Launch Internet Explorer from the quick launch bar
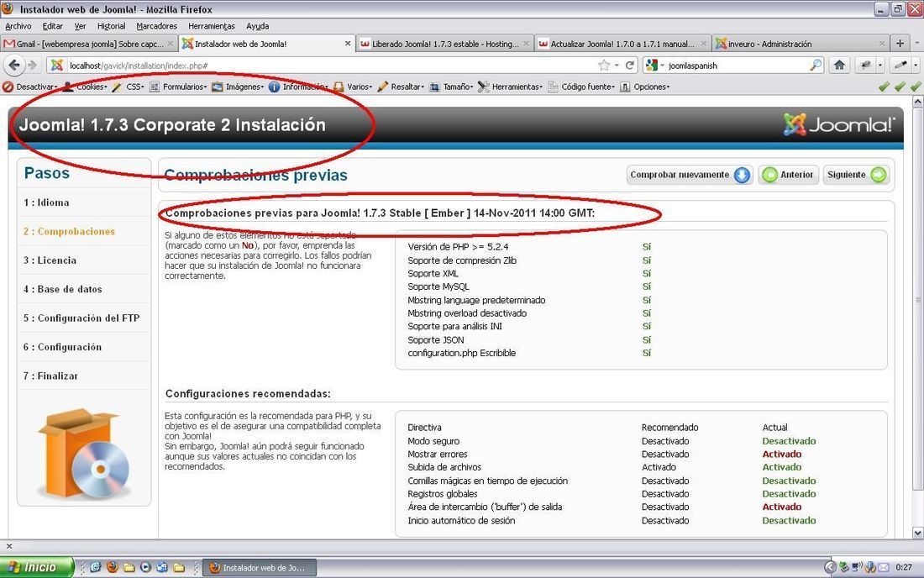This screenshot has height=578, width=924. tap(96, 567)
